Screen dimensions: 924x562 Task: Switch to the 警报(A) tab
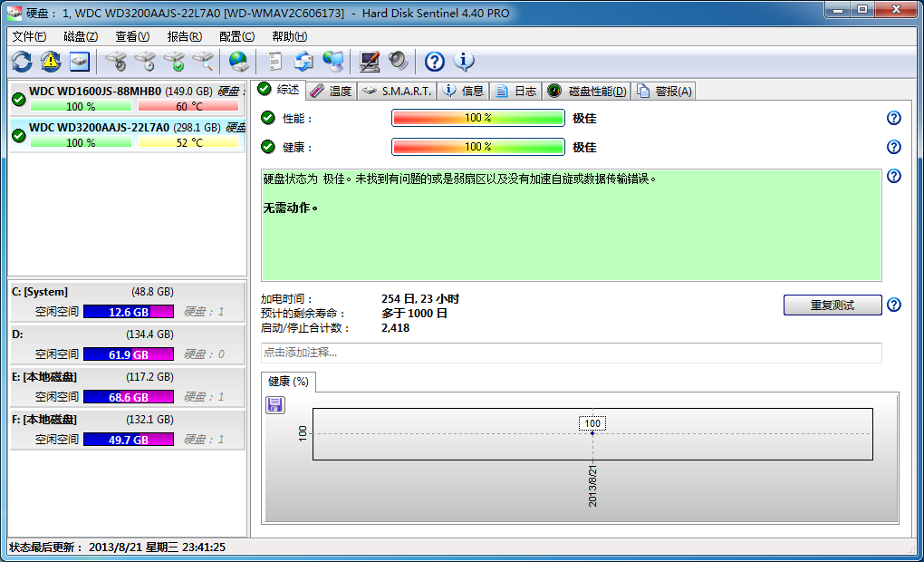pyautogui.click(x=664, y=91)
